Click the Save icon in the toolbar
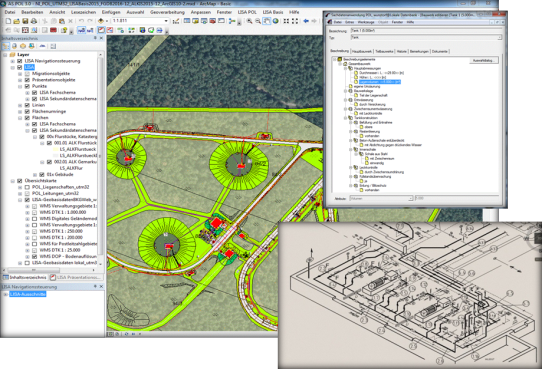Screen dimensions: 542x369 (25, 21)
